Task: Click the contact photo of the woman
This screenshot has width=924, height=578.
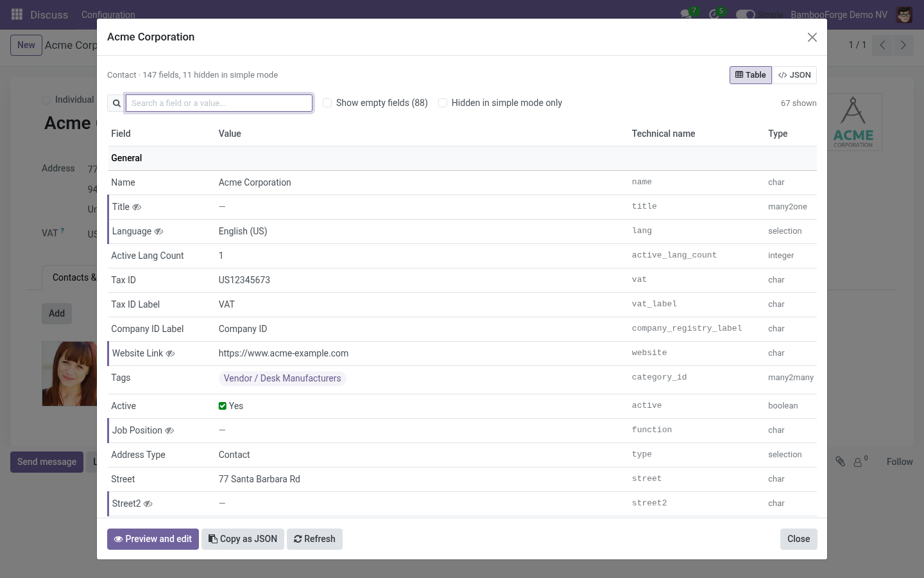Action: (x=69, y=374)
